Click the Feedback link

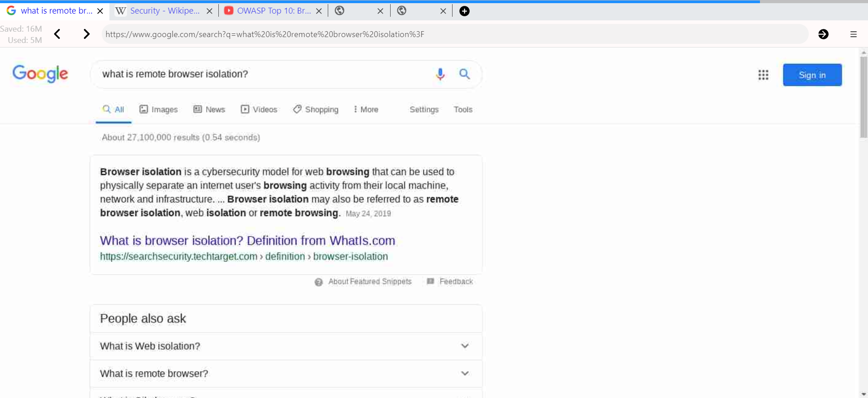click(456, 281)
